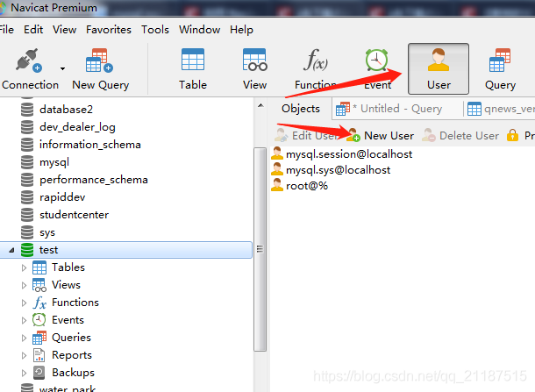This screenshot has width=535, height=392.
Task: Open the Window menu
Action: point(200,30)
